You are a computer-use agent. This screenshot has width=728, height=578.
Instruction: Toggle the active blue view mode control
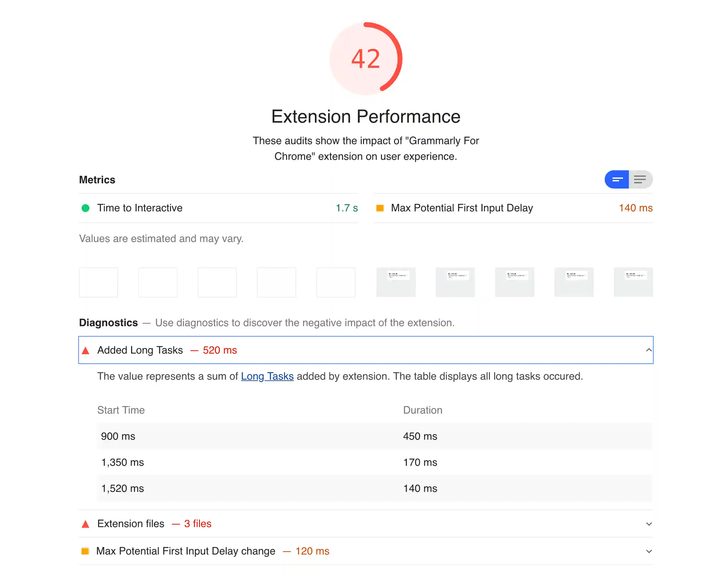pyautogui.click(x=616, y=180)
